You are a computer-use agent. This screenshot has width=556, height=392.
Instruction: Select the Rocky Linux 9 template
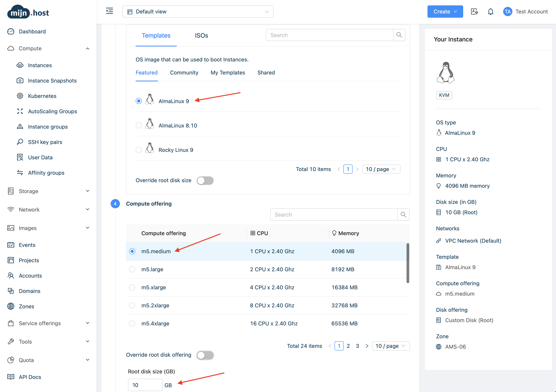click(139, 150)
